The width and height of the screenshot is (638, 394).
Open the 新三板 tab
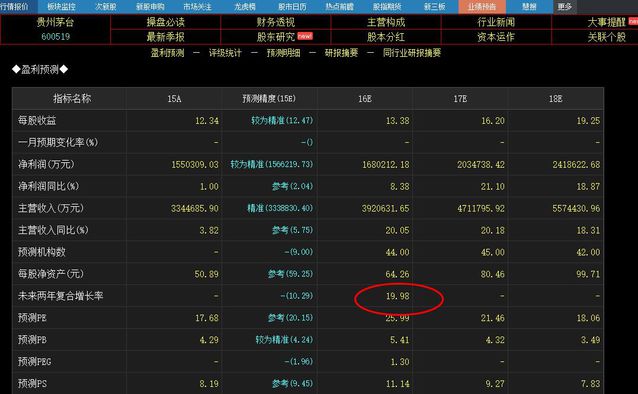(435, 7)
